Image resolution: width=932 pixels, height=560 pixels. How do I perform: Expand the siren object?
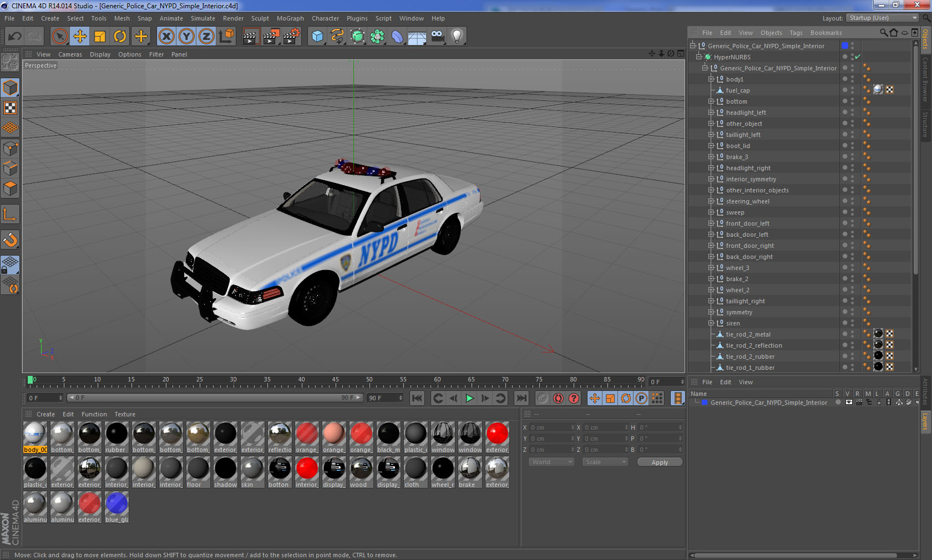(x=711, y=323)
